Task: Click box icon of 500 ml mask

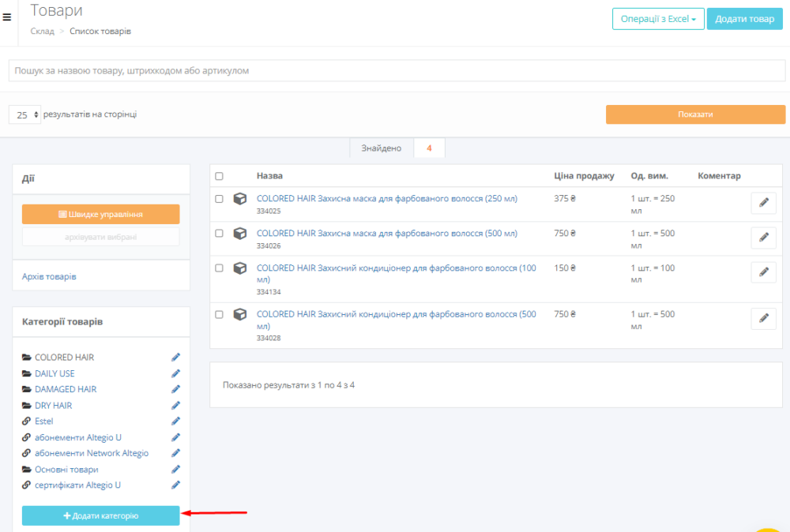Action: (x=240, y=234)
